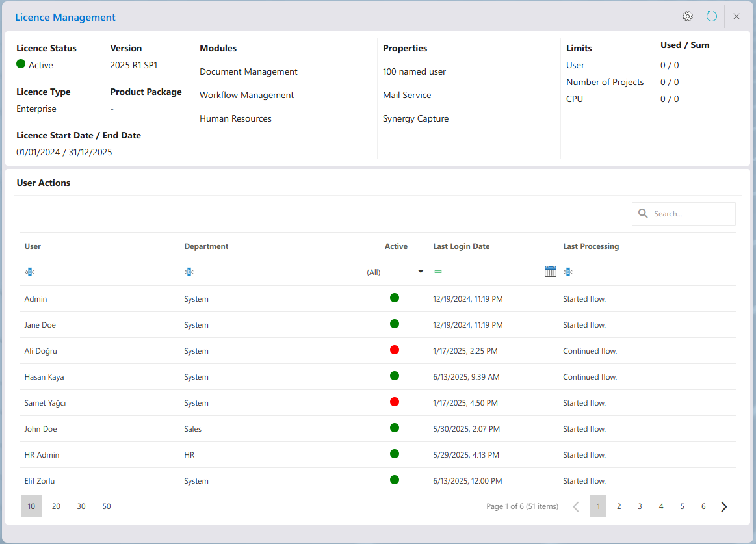756x544 pixels.
Task: Set page size to 50
Action: pyautogui.click(x=107, y=506)
